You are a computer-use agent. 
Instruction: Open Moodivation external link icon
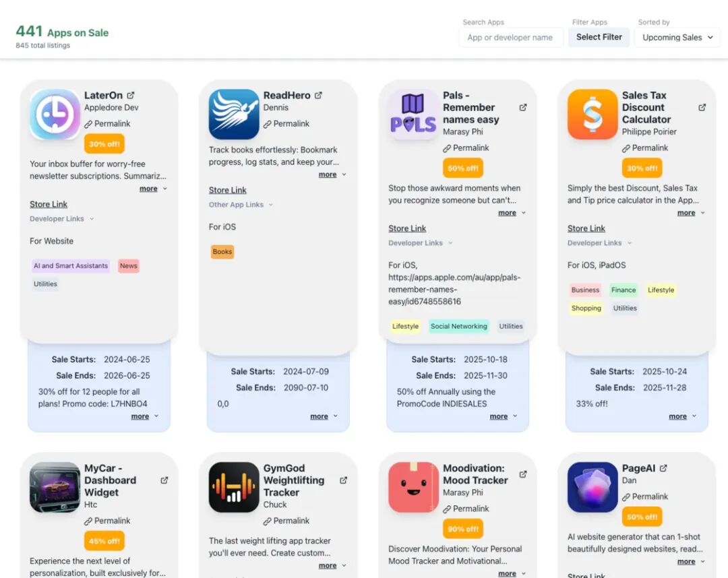pos(523,474)
